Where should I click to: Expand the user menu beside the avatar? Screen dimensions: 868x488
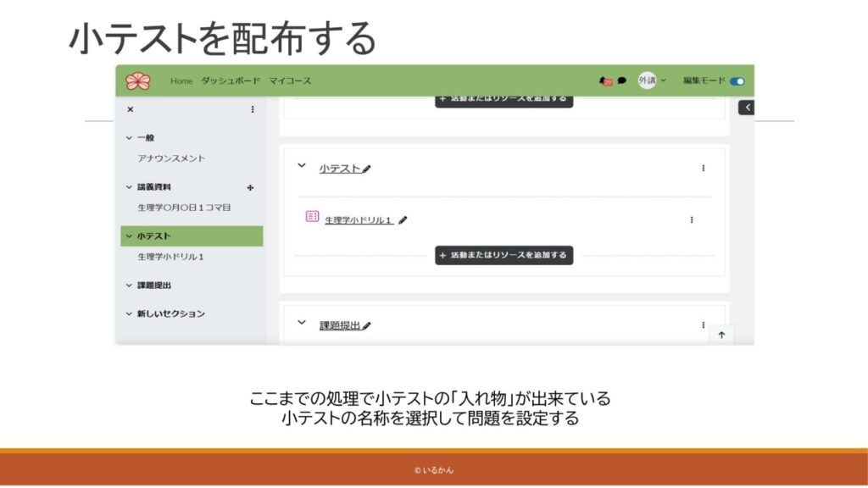[663, 81]
